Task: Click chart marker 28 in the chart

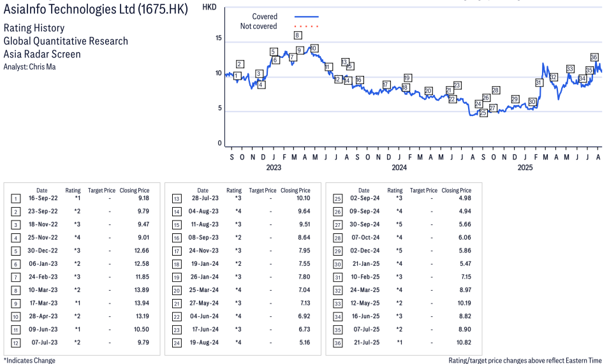Action: 495,90
